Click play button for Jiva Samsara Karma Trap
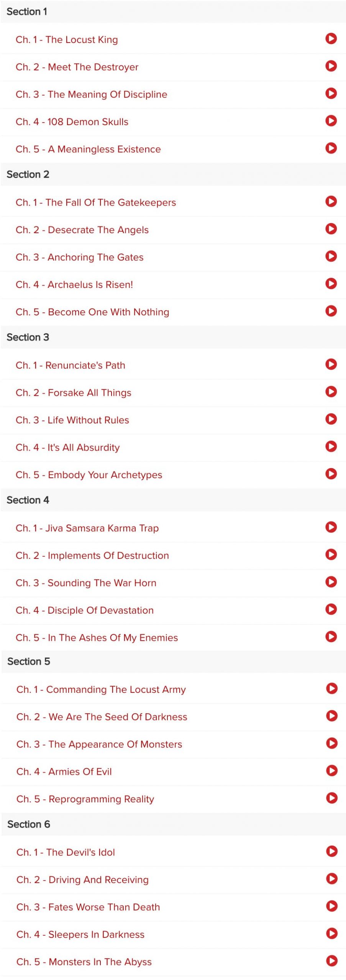 [331, 527]
